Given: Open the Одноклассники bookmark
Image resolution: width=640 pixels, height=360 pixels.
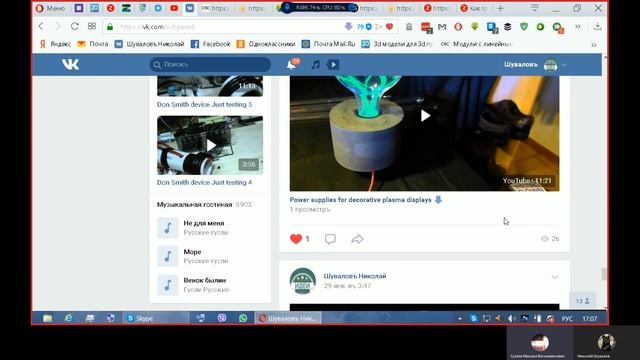Looking at the screenshot, I should 266,44.
